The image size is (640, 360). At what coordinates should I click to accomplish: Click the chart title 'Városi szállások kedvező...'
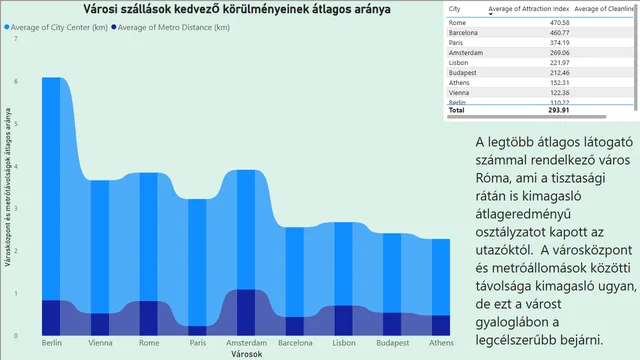tap(237, 9)
